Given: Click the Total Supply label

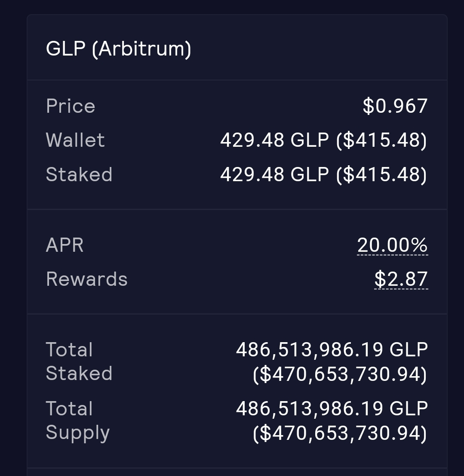Looking at the screenshot, I should [78, 421].
